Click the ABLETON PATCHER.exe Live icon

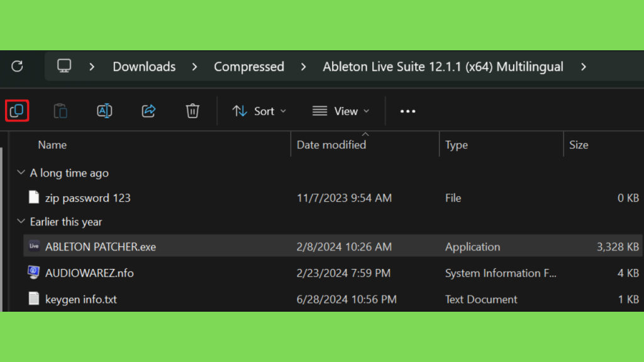(x=34, y=246)
